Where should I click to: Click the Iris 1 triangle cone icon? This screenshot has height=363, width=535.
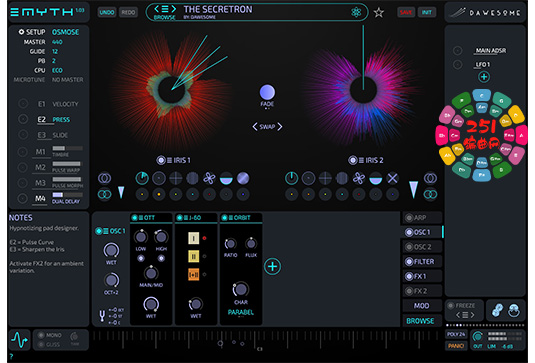coord(121,192)
